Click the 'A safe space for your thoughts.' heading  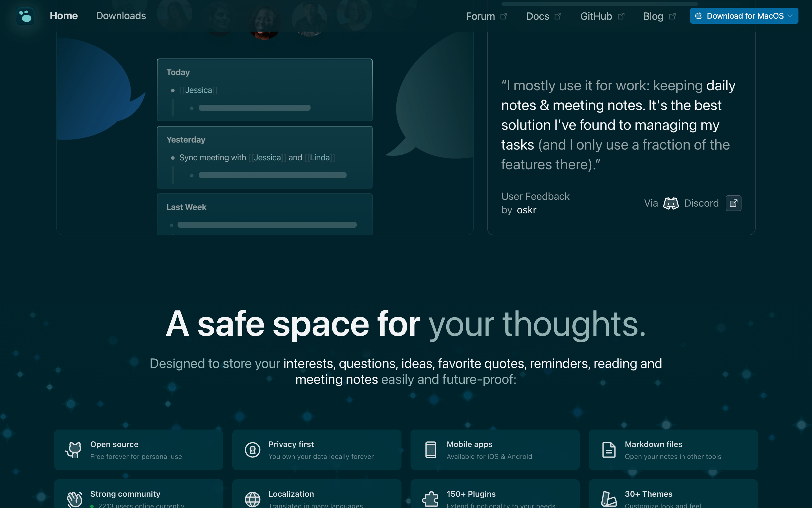click(x=406, y=324)
